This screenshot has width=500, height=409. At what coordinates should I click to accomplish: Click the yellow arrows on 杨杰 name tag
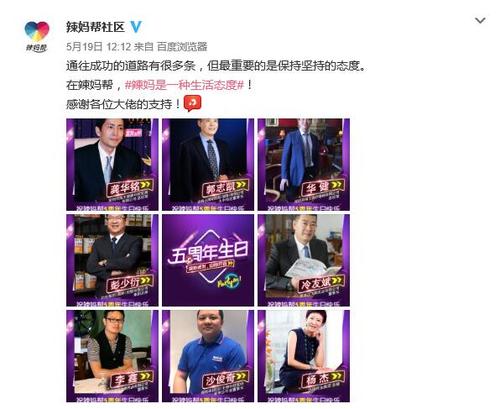[337, 376]
